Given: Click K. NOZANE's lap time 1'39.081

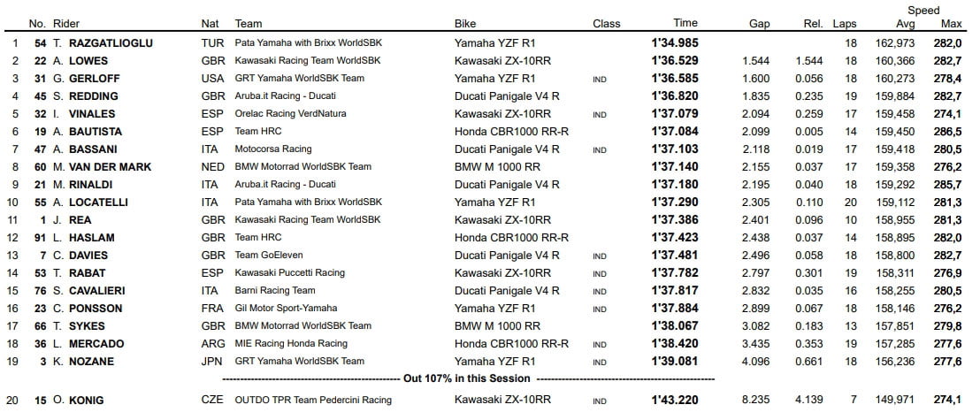Looking at the screenshot, I should point(674,361).
